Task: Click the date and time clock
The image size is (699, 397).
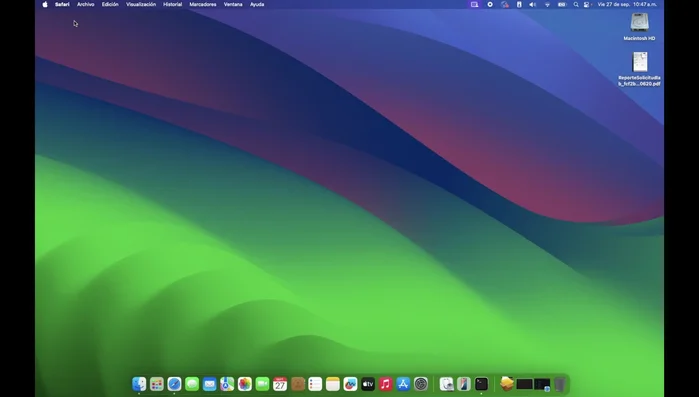Action: coord(627,4)
